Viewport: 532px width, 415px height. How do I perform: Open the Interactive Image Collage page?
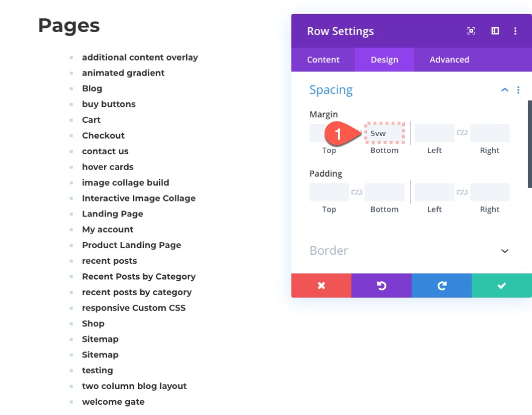139,198
